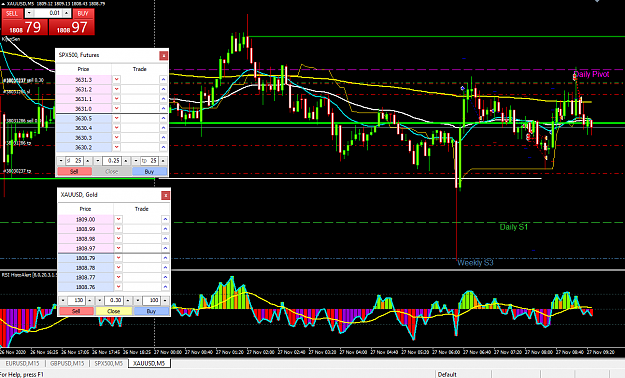
Task: Click red sell arrow at SPX500 price 3631.2
Action: 116,89
